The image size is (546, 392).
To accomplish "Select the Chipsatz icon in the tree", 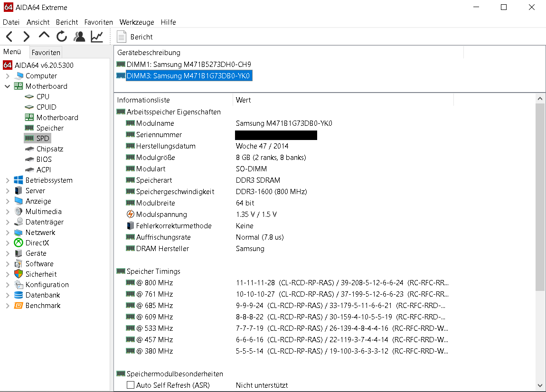I will pos(29,149).
